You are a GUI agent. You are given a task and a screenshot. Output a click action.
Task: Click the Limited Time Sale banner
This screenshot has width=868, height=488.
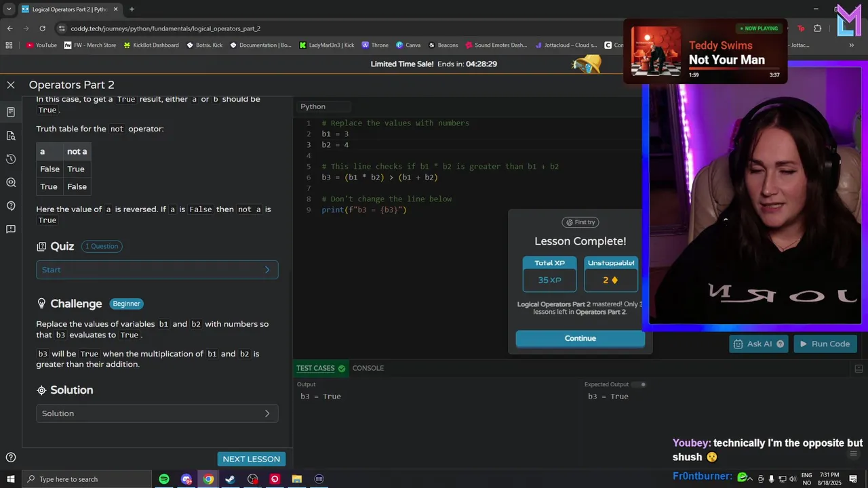[x=434, y=64]
